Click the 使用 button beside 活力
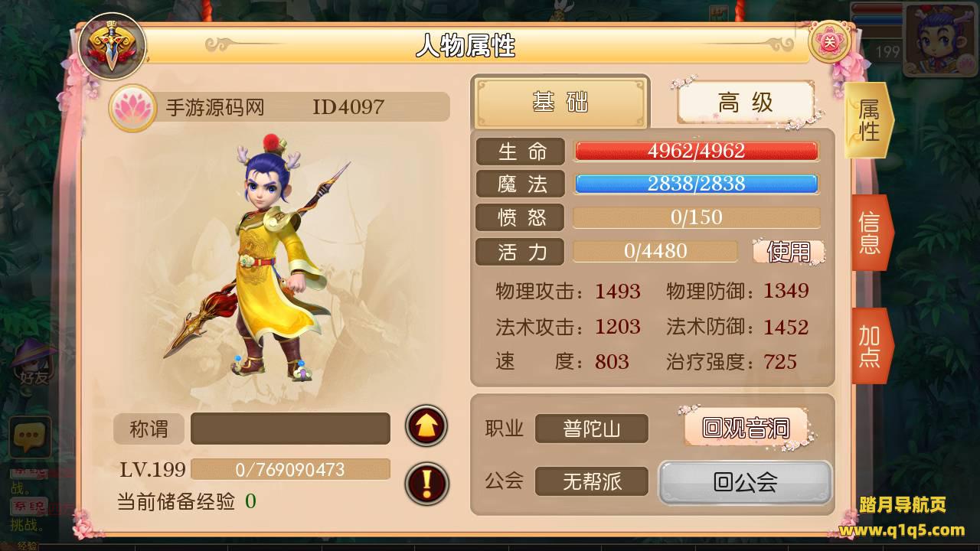This screenshot has height=551, width=980. point(789,252)
